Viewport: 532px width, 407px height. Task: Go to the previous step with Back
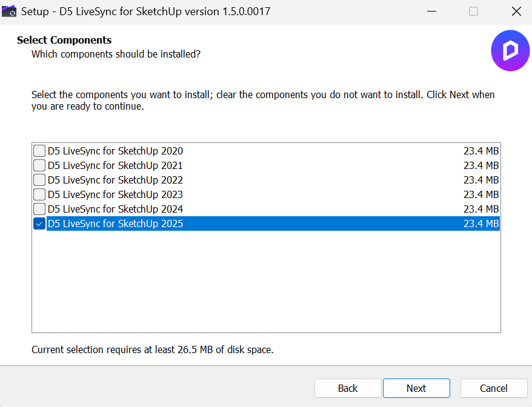coord(348,388)
